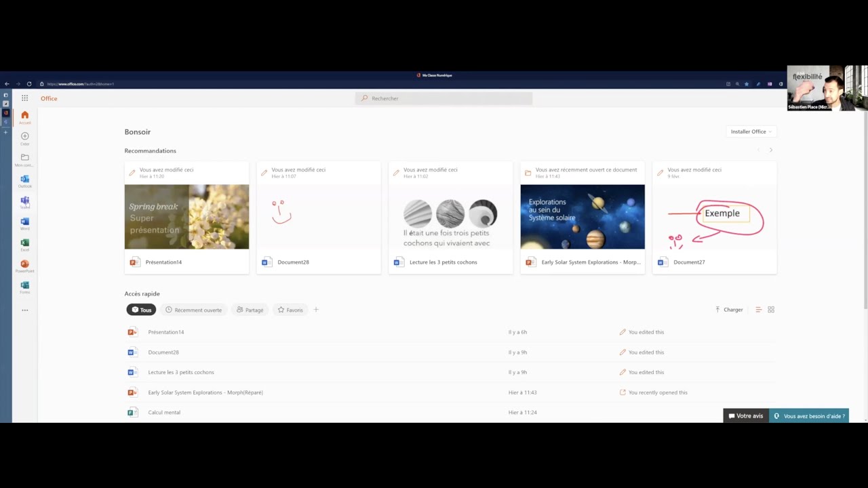Open the Document28 recommendation card
Image resolution: width=868 pixels, height=488 pixels.
point(319,218)
